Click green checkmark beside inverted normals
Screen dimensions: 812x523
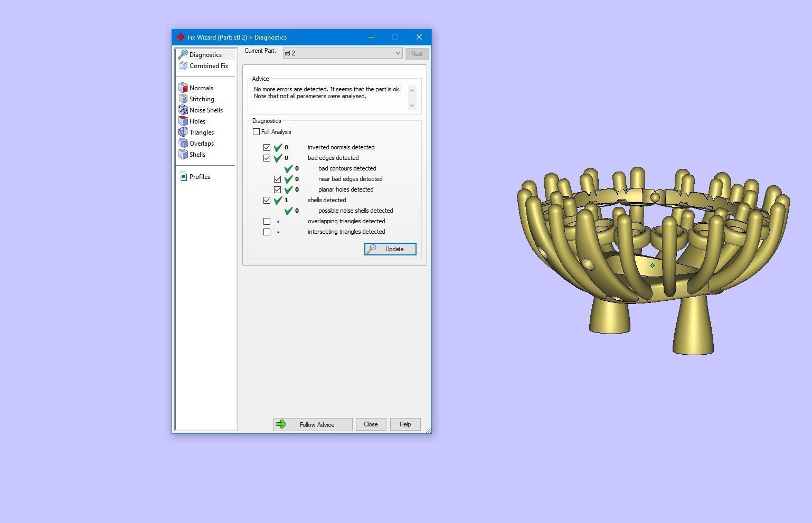pyautogui.click(x=278, y=148)
